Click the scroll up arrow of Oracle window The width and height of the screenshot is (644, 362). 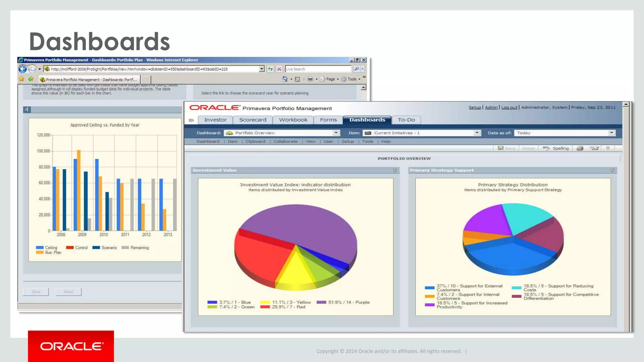tap(626, 104)
